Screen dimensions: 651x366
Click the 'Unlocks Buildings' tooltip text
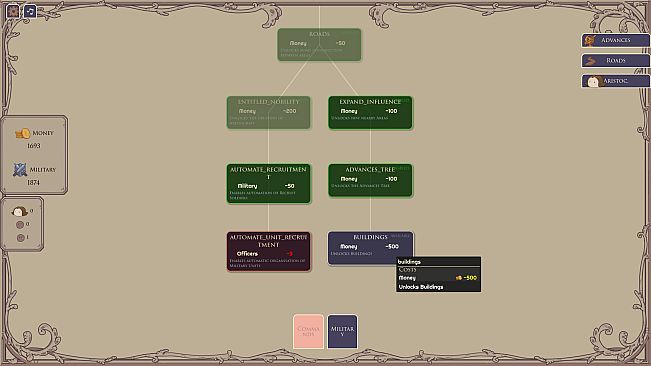[x=421, y=287]
